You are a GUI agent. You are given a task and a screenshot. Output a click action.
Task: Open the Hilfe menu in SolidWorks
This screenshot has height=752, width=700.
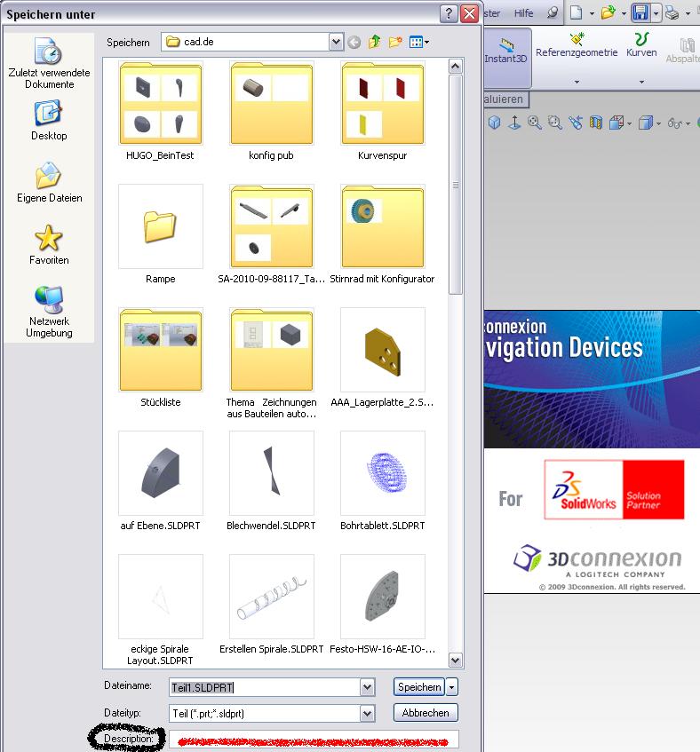click(523, 13)
